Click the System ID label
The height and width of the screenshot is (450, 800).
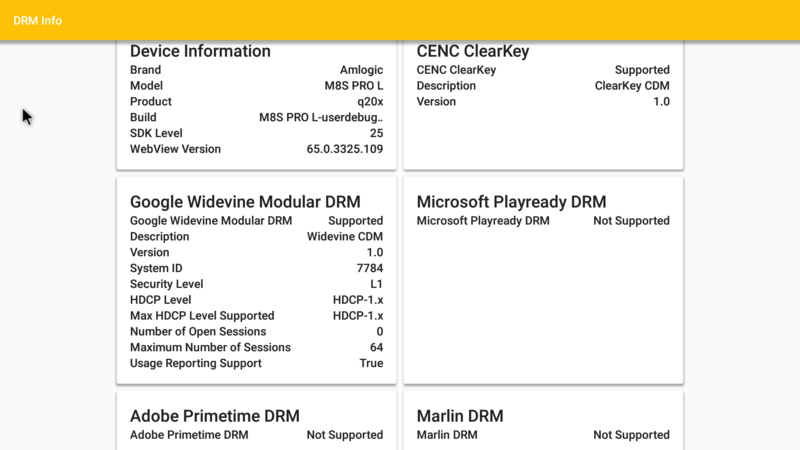(156, 268)
